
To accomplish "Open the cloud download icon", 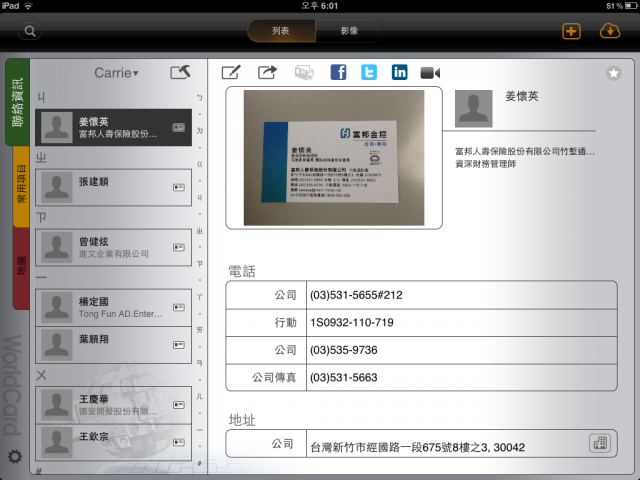I will click(x=610, y=31).
